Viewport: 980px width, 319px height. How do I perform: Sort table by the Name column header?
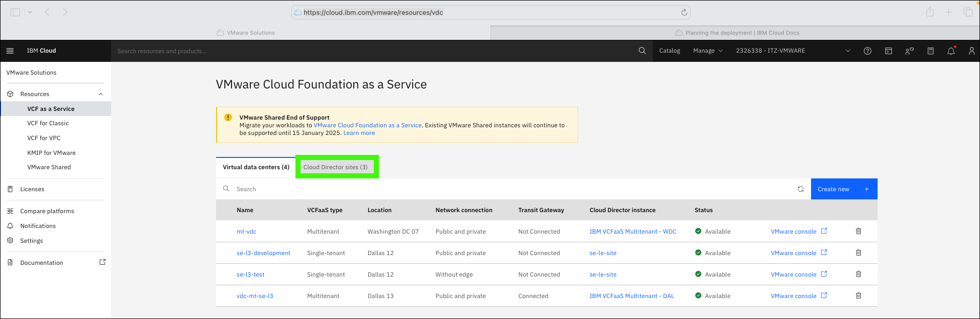point(245,210)
